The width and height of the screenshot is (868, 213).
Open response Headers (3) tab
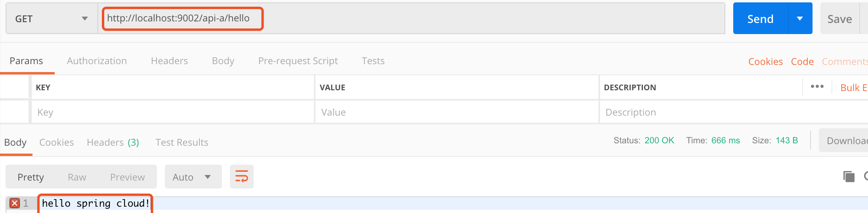pos(113,143)
